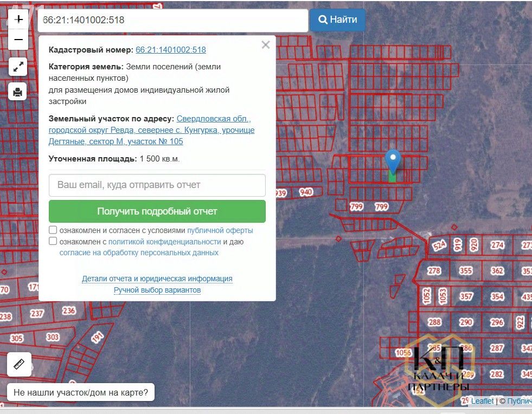Click the print map icon
This screenshot has width=532, height=414.
click(x=18, y=92)
